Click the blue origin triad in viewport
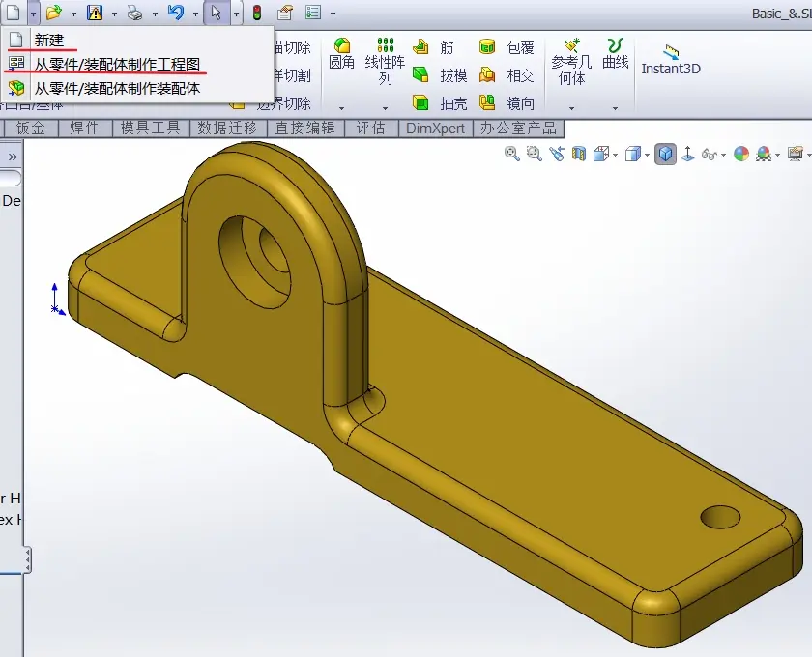 click(x=57, y=300)
